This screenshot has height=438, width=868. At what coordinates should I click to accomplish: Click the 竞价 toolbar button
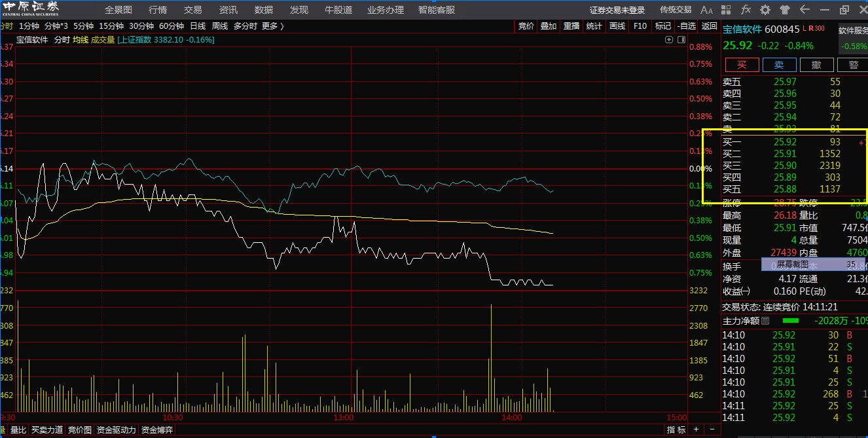point(526,26)
